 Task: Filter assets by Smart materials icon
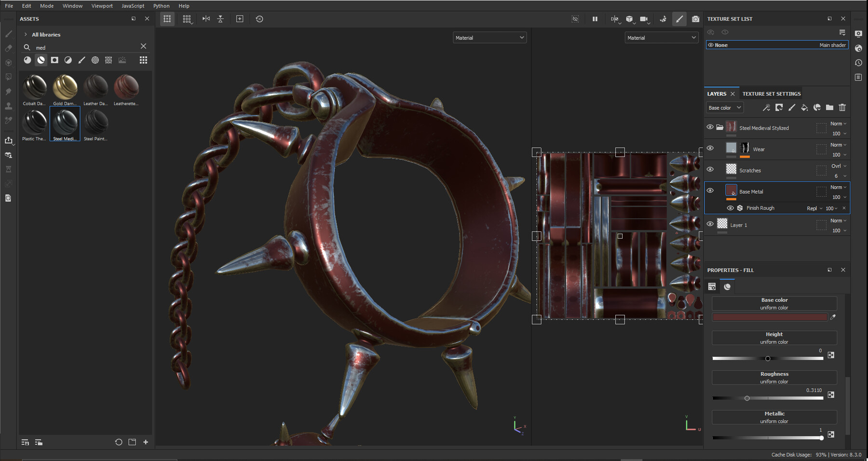point(41,60)
